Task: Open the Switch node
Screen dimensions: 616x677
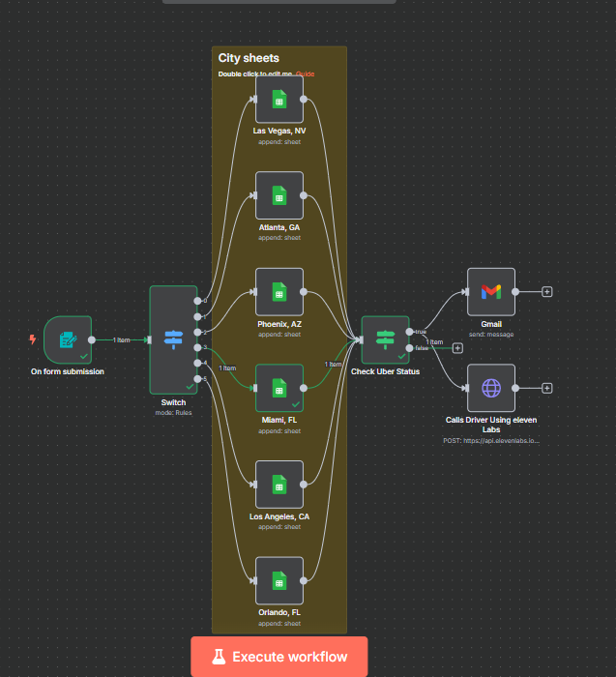Action: (173, 339)
